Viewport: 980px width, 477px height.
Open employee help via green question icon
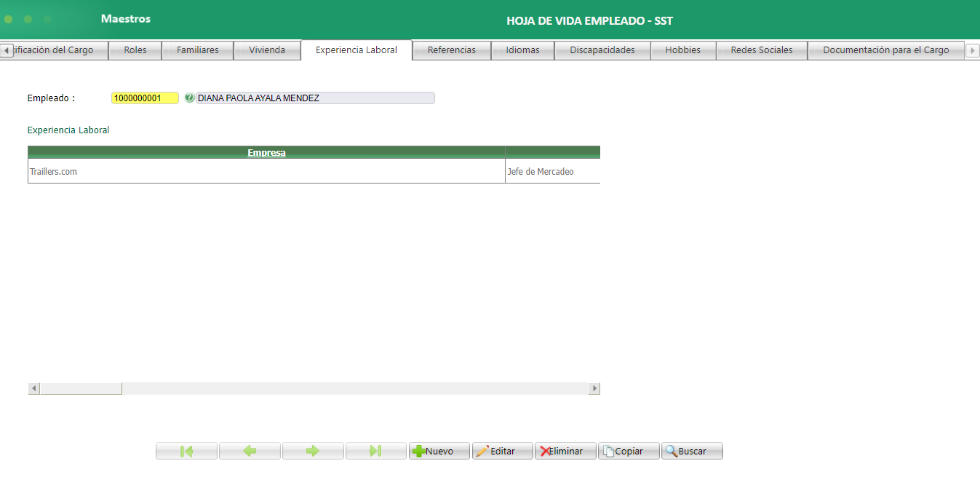(x=189, y=98)
